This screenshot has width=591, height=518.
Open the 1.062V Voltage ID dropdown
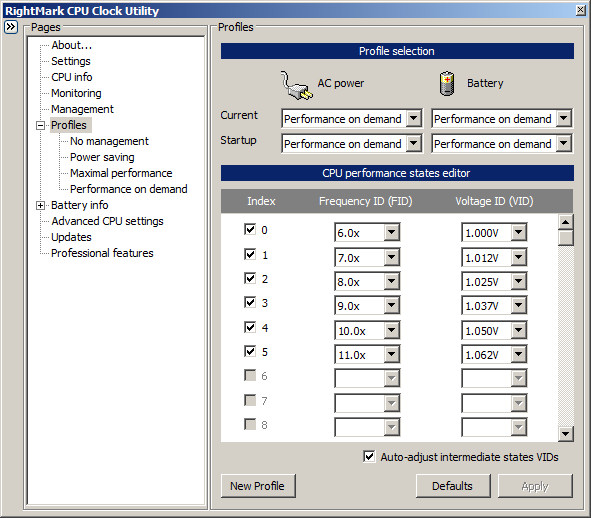click(x=519, y=354)
